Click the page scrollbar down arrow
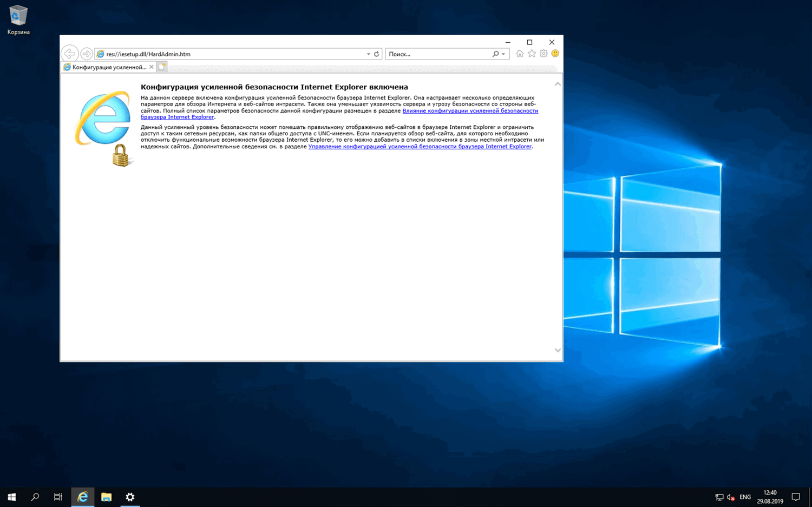Viewport: 812px width, 507px height. tap(558, 350)
